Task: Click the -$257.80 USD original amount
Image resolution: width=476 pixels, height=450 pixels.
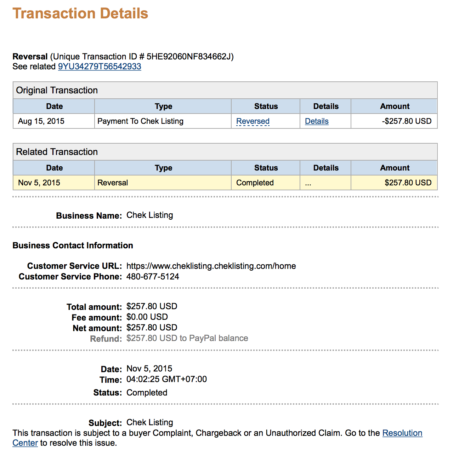Action: pos(407,121)
